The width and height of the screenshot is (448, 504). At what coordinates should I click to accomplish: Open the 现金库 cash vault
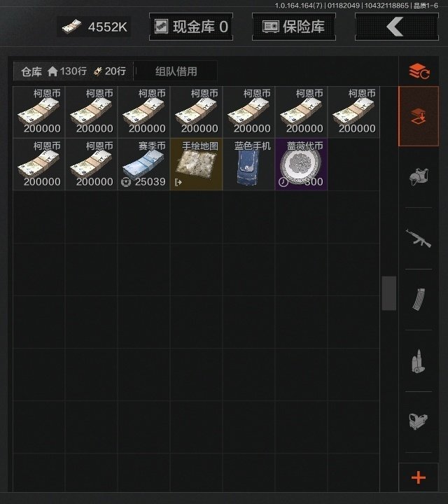click(x=191, y=27)
